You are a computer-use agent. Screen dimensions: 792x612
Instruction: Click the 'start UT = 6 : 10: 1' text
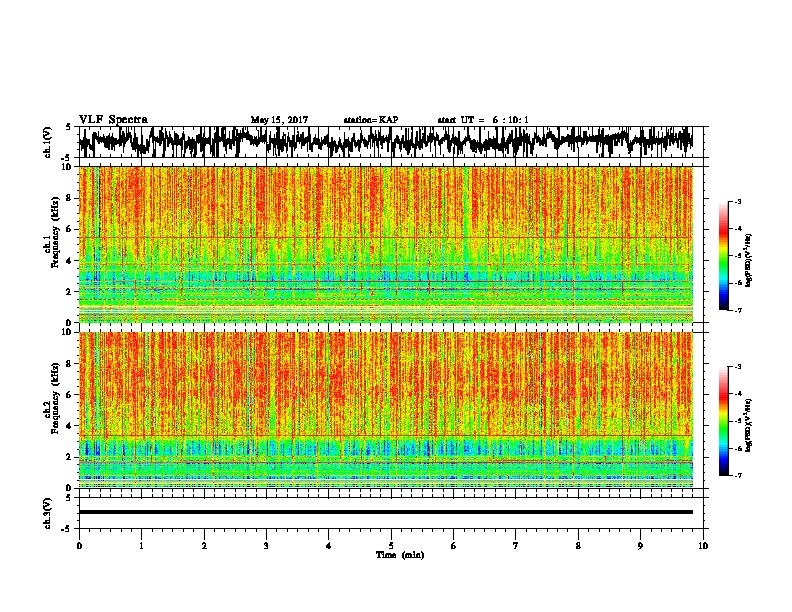pyautogui.click(x=483, y=120)
